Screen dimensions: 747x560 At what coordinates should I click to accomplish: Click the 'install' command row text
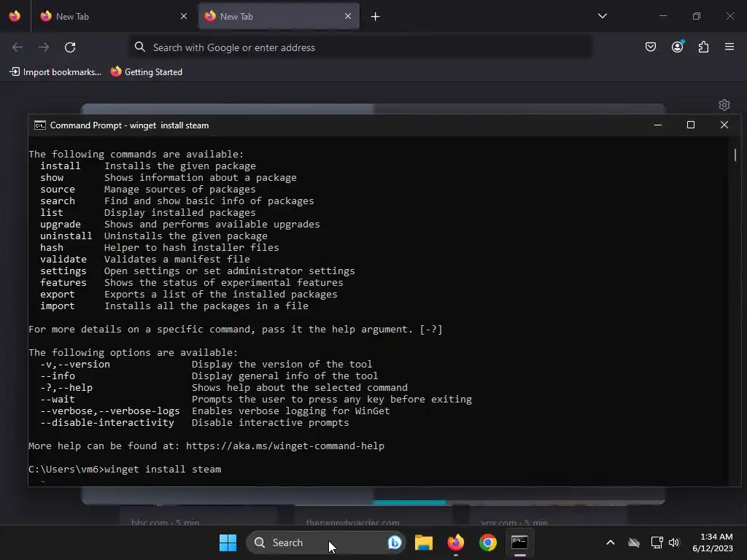pos(148,166)
